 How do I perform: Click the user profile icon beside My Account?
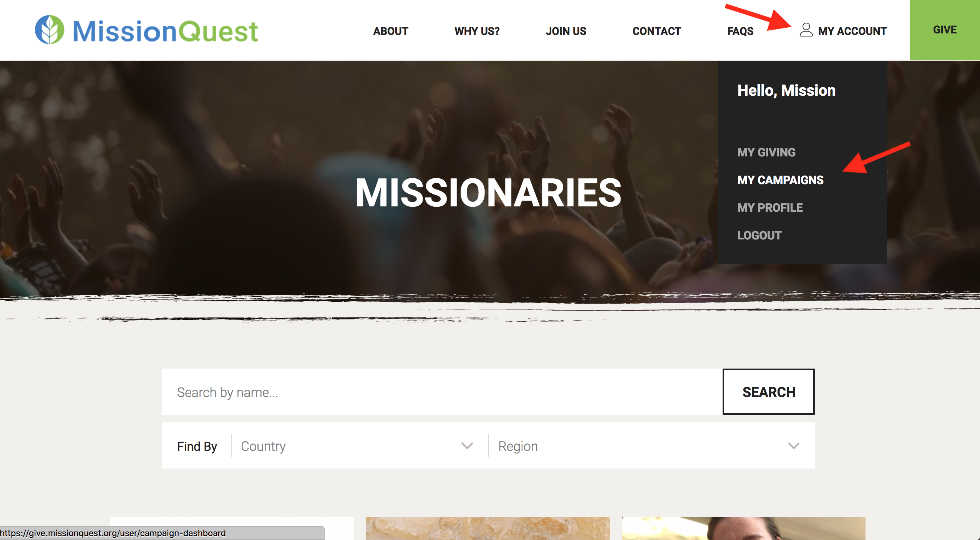[x=806, y=30]
